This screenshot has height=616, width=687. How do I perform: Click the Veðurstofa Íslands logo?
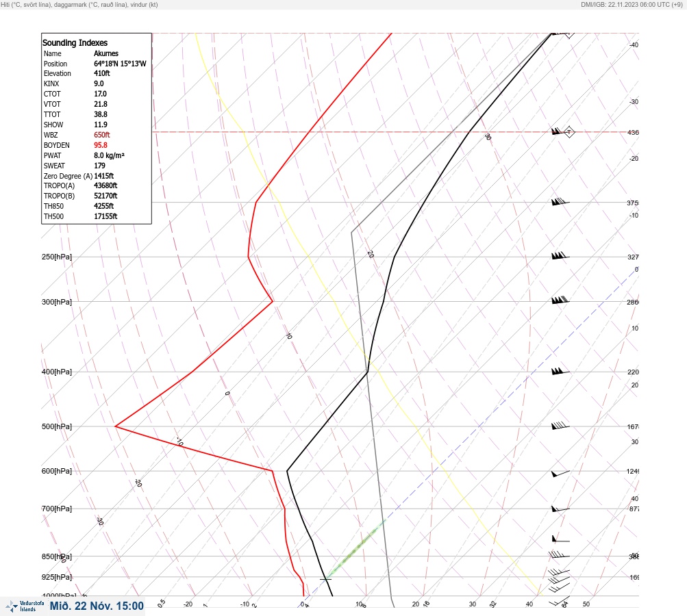pyautogui.click(x=25, y=606)
